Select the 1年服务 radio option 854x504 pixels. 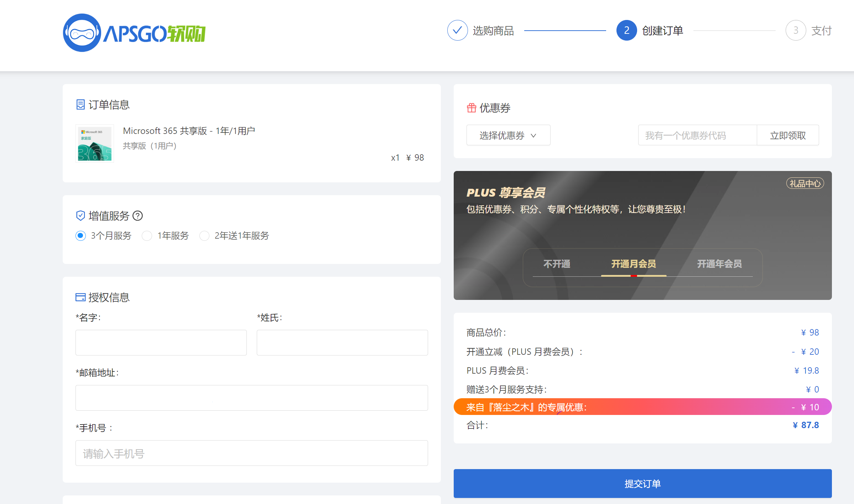tap(147, 235)
